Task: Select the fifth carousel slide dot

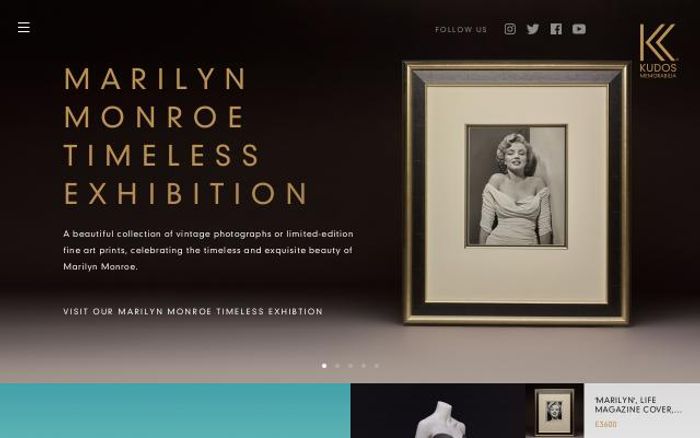Action: coord(376,366)
